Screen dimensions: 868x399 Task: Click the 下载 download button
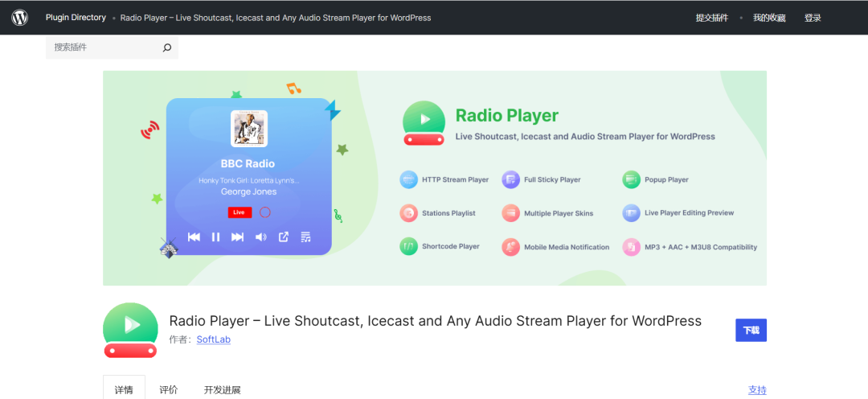coord(751,331)
